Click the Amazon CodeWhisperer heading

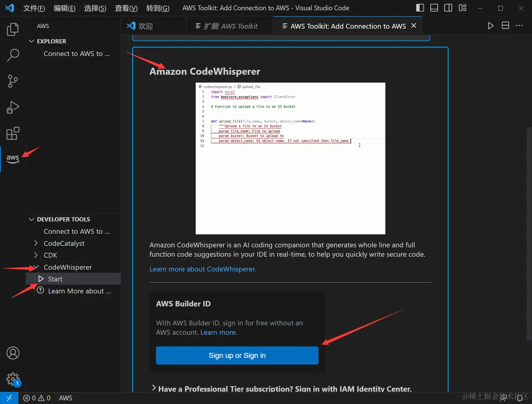(x=205, y=72)
